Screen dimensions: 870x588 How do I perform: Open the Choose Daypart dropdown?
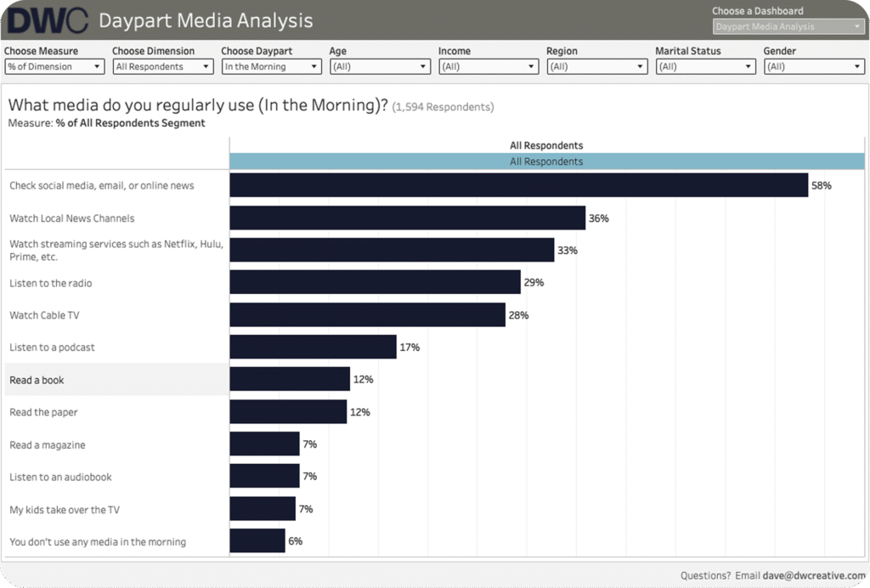click(271, 66)
